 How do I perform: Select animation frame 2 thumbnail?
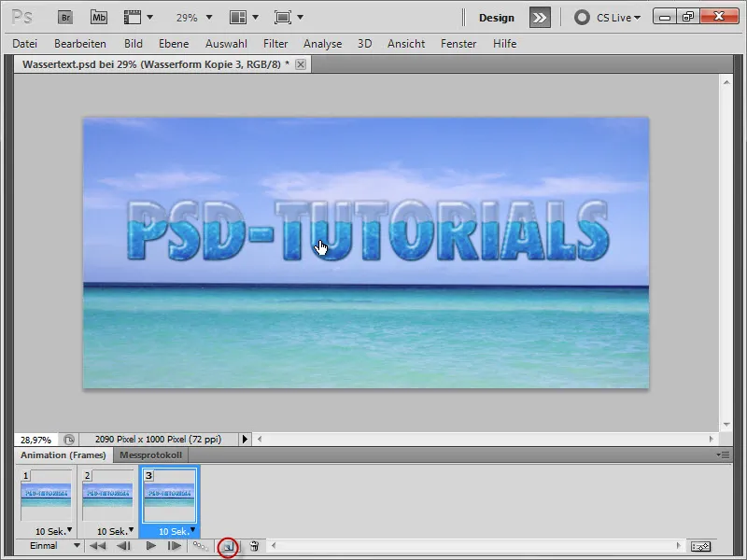(x=107, y=496)
